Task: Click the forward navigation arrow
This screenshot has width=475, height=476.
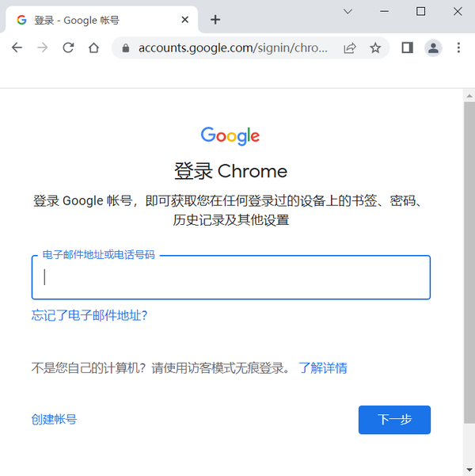Action: 43,48
